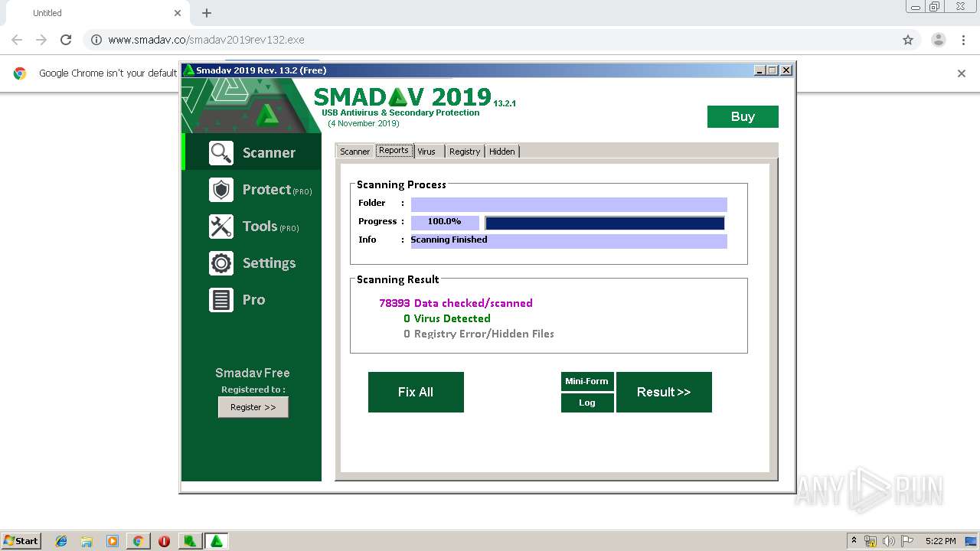Click the scanning progress bar

click(x=605, y=223)
